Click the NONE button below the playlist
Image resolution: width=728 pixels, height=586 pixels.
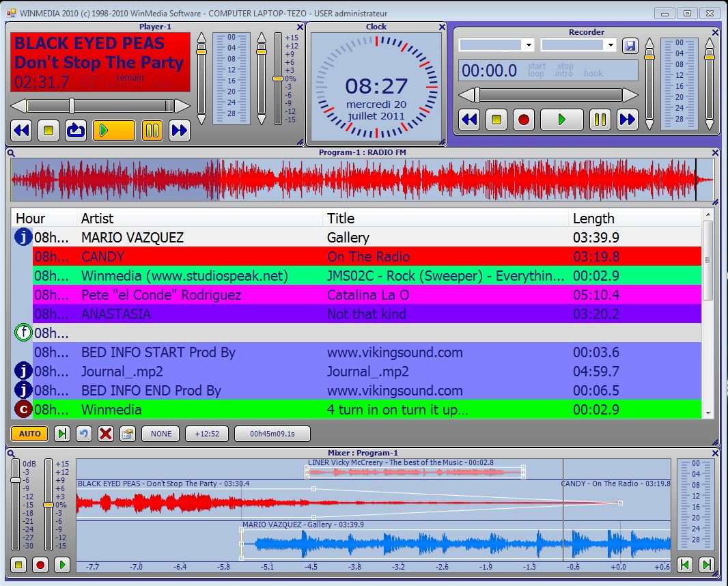(161, 434)
